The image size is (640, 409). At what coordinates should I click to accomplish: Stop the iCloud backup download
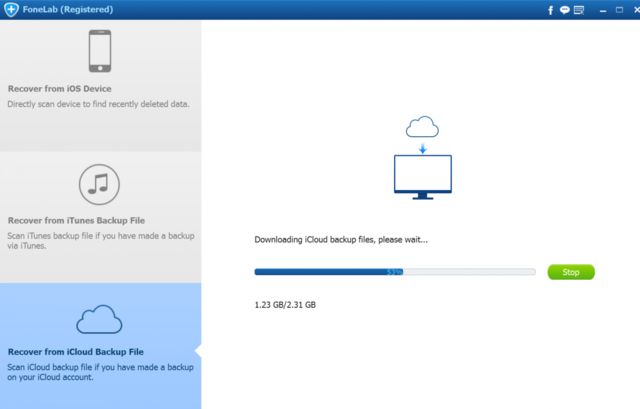pos(571,272)
